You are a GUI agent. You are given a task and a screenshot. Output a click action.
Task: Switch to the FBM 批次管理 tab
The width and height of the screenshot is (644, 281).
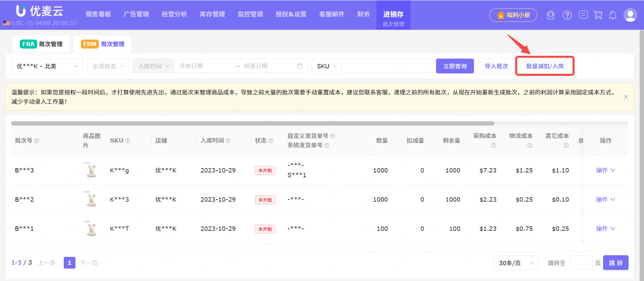[103, 44]
